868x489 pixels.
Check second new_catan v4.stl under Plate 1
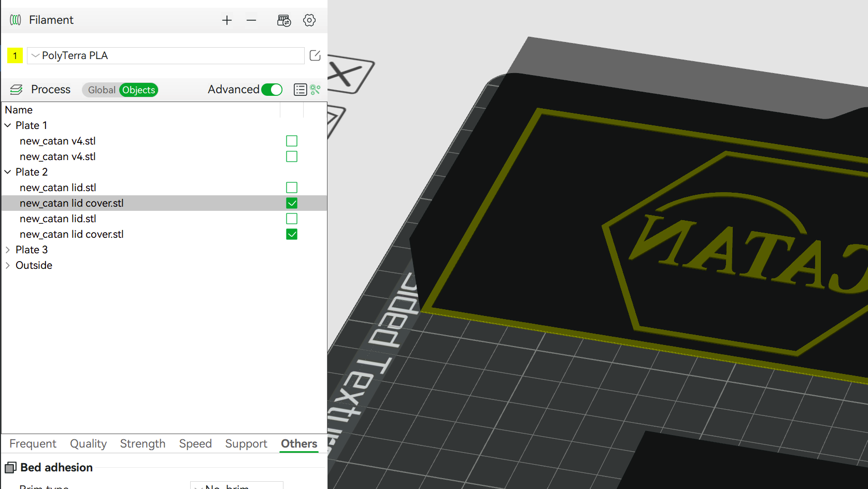pyautogui.click(x=292, y=156)
